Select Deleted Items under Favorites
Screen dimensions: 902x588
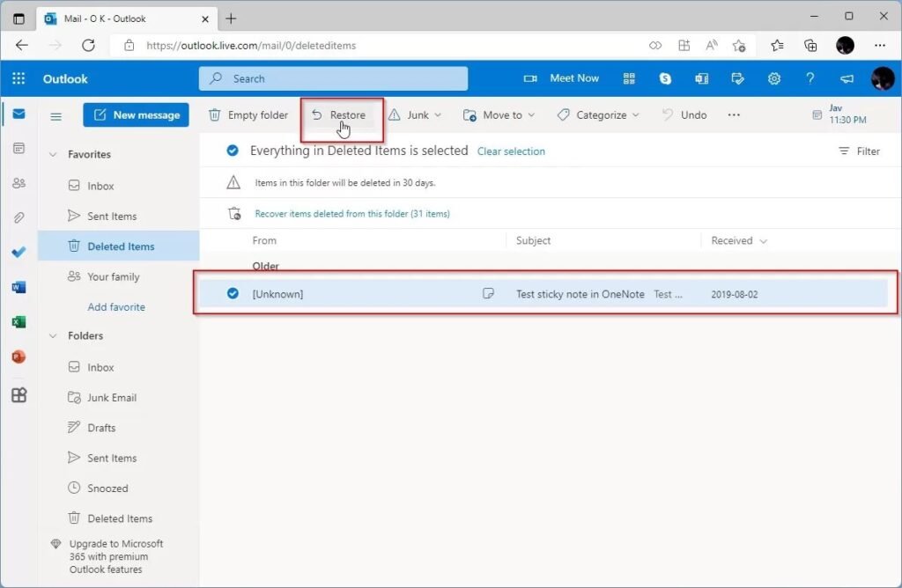point(119,246)
